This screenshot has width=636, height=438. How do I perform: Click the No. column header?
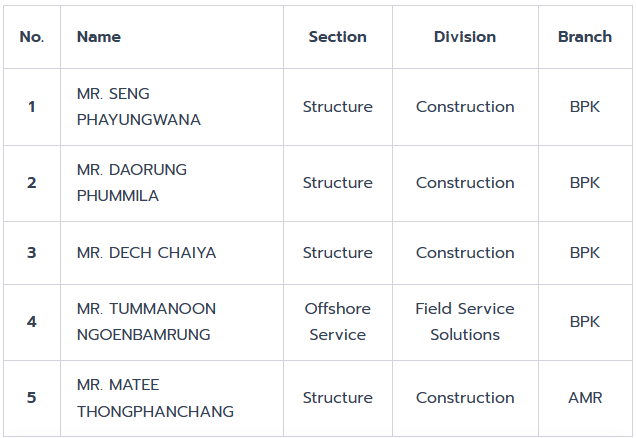32,37
